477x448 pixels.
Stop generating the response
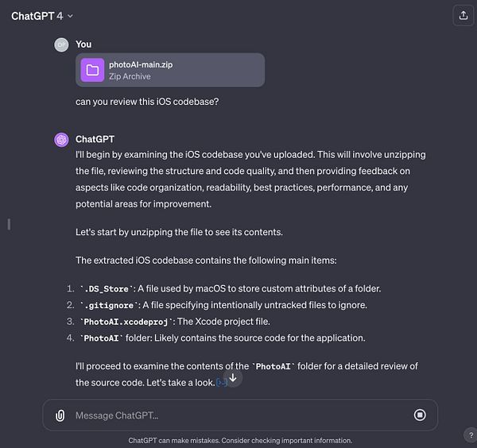pos(420,415)
